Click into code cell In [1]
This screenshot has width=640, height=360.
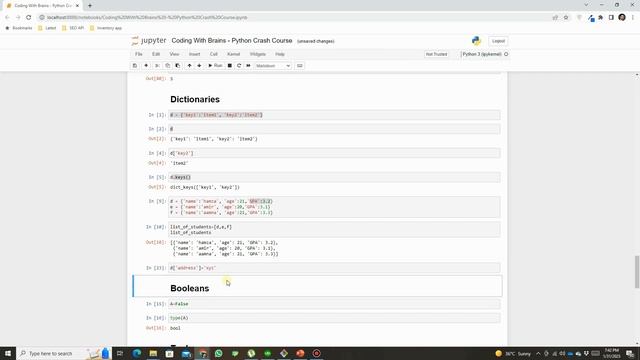[x=334, y=115]
